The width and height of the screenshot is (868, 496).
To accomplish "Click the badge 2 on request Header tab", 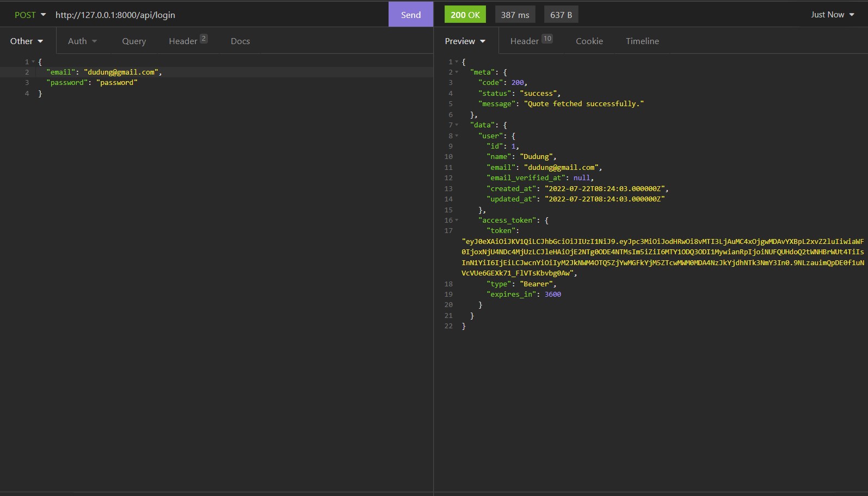I will coord(204,39).
